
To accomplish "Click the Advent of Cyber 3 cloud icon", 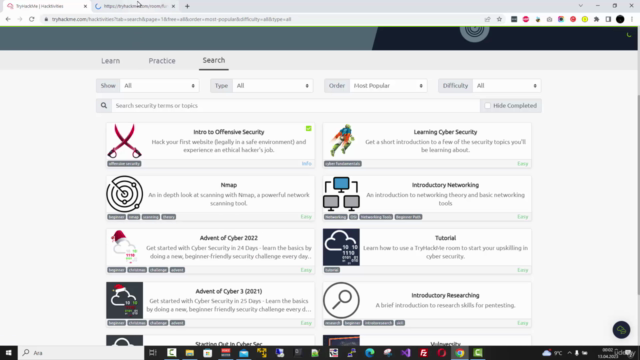I will coord(124,300).
